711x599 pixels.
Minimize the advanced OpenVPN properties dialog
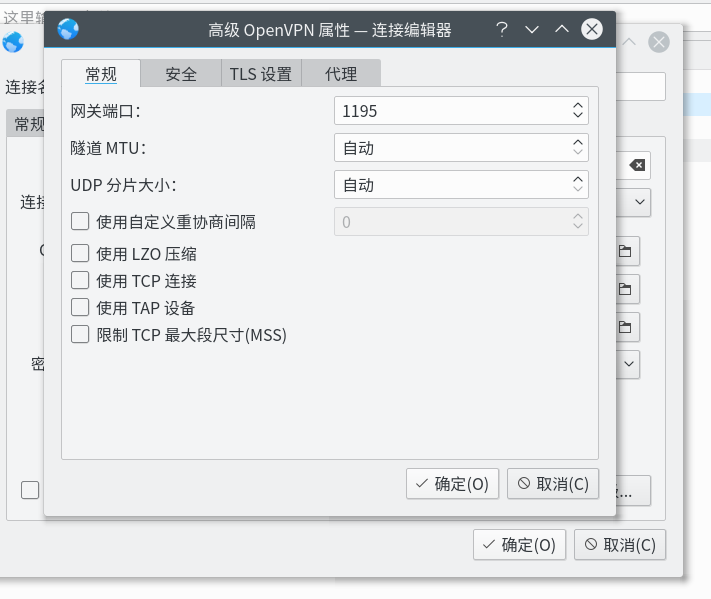[x=531, y=30]
